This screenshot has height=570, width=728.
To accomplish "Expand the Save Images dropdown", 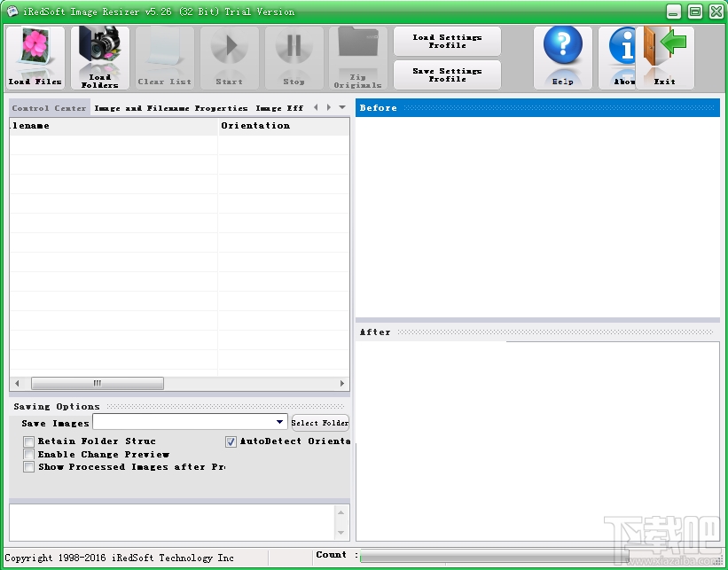I will (x=279, y=422).
